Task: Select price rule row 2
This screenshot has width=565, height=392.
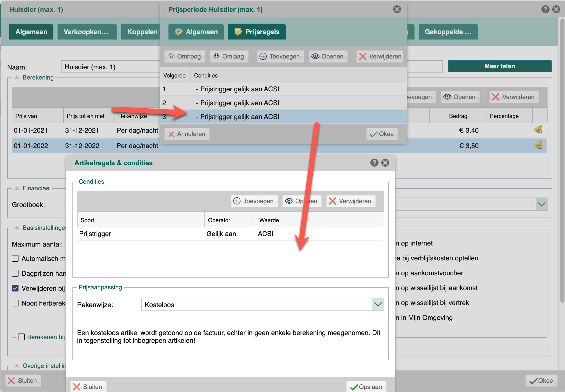Action: [284, 103]
